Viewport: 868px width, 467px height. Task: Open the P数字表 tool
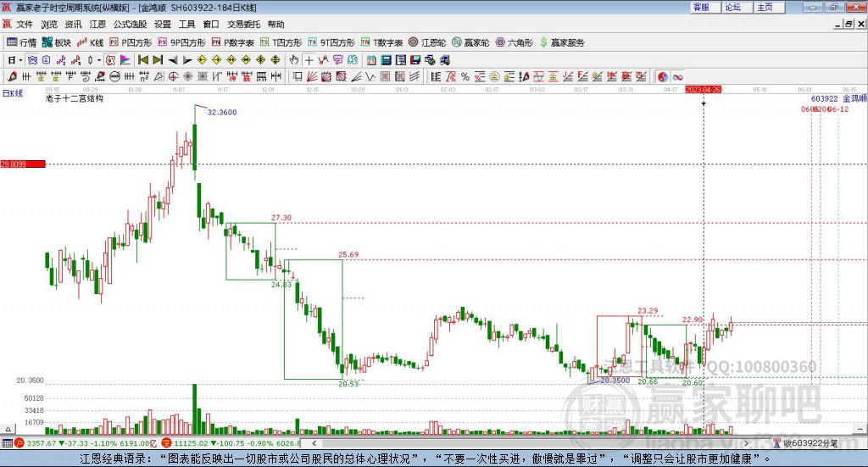pos(232,42)
